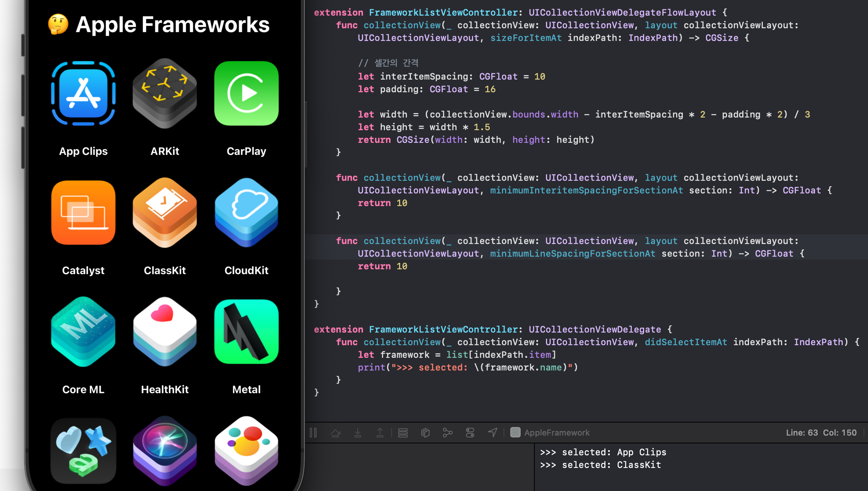Tap the ARKit framework icon
The image size is (868, 491).
(165, 93)
